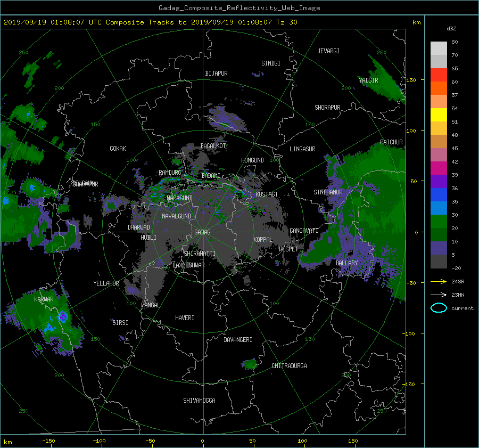
Task: Click the 100 km tick on bottom axis
Action: click(302, 441)
